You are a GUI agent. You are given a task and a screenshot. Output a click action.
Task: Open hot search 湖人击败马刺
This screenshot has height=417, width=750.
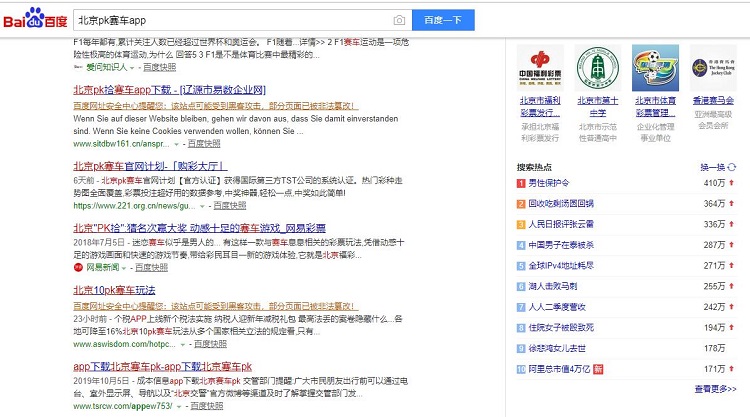(552, 286)
